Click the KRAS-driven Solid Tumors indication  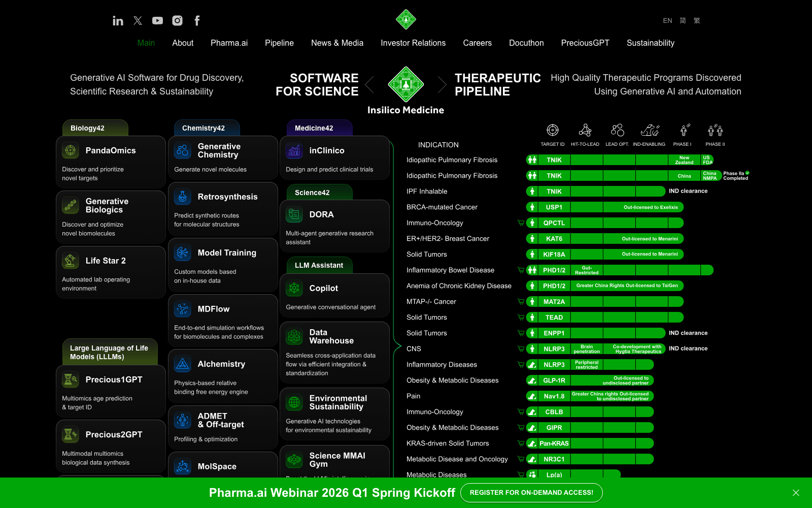[448, 443]
